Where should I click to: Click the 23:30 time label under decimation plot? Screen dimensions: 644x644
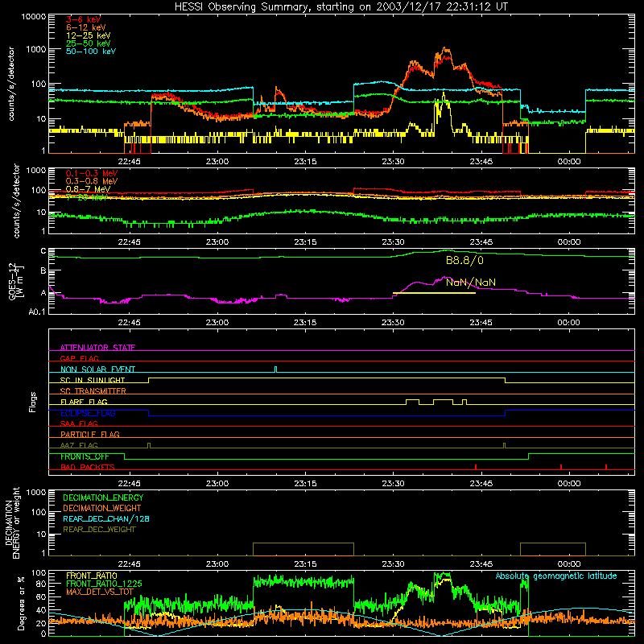click(x=393, y=564)
